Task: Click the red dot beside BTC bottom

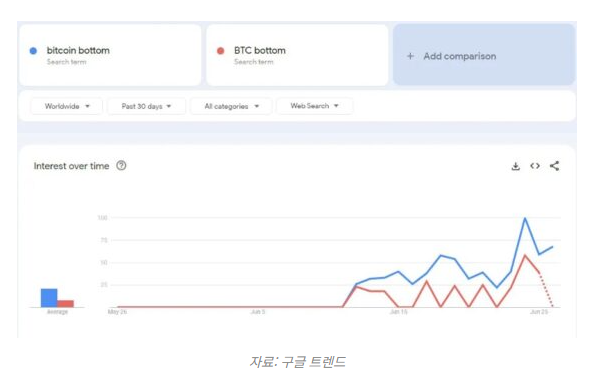Action: (221, 51)
